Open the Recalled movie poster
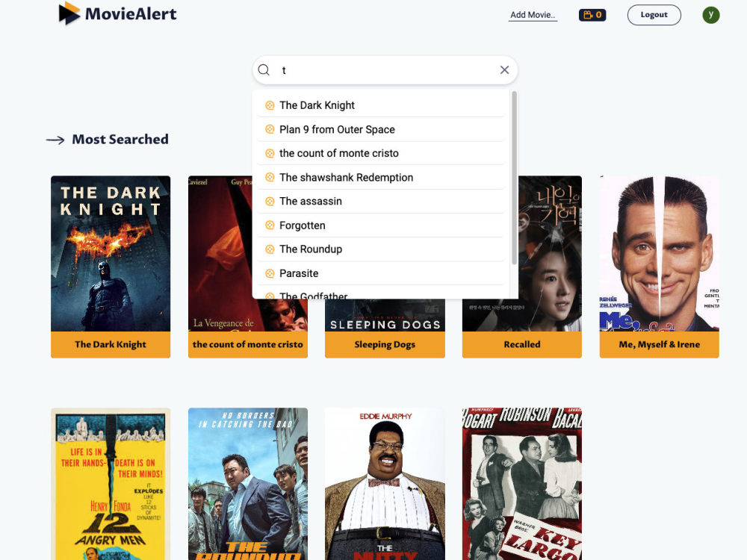The image size is (747, 560). click(x=549, y=253)
